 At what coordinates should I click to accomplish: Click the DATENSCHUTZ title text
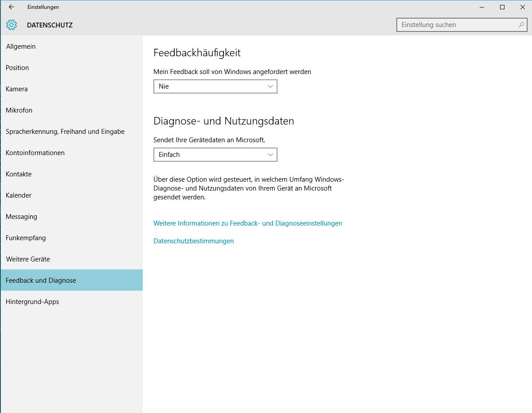[x=50, y=25]
